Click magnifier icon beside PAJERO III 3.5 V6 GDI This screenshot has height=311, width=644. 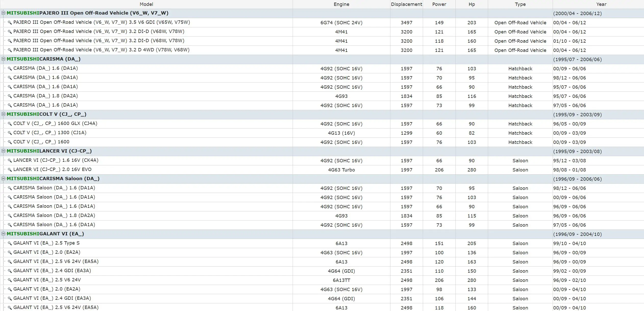(x=10, y=22)
